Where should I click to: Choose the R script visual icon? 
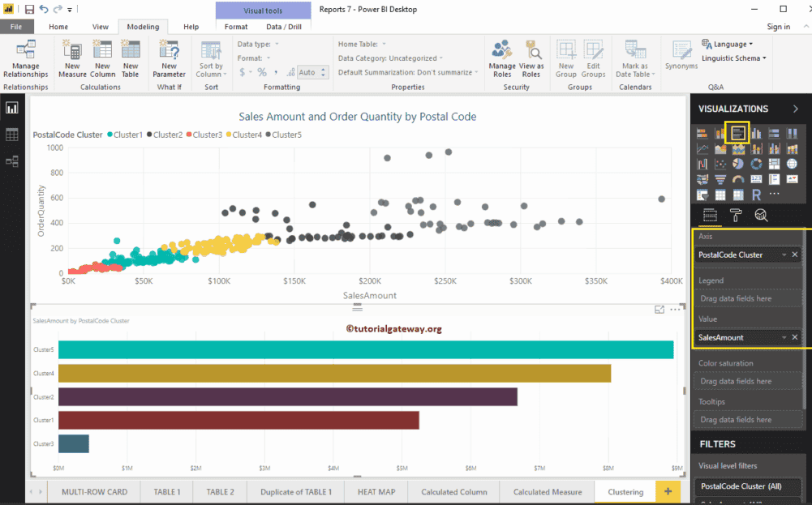point(756,195)
